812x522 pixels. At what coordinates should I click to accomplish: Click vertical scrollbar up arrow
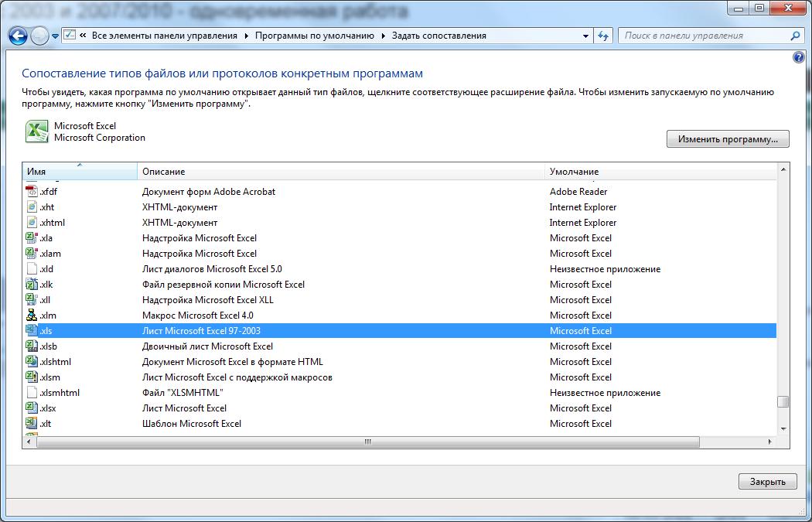783,169
